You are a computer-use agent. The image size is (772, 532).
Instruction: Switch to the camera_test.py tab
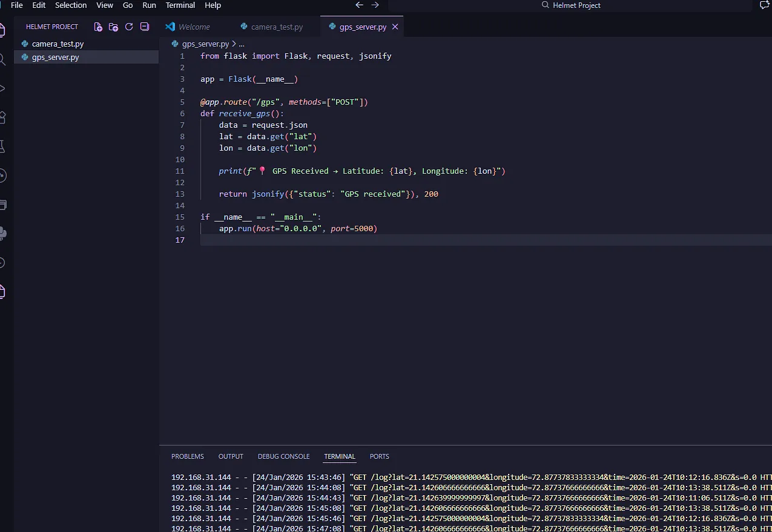click(x=276, y=27)
